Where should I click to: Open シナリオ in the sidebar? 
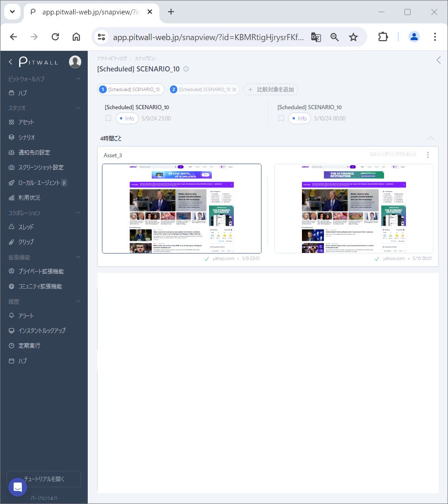click(x=27, y=137)
